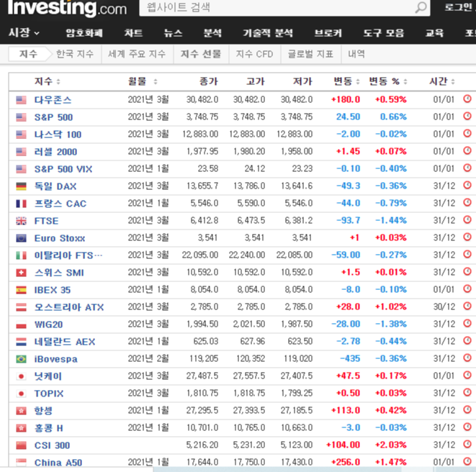The width and height of the screenshot is (476, 472).
Task: Click the Swiss flag beside 스위스 SMI
Action: click(21, 273)
